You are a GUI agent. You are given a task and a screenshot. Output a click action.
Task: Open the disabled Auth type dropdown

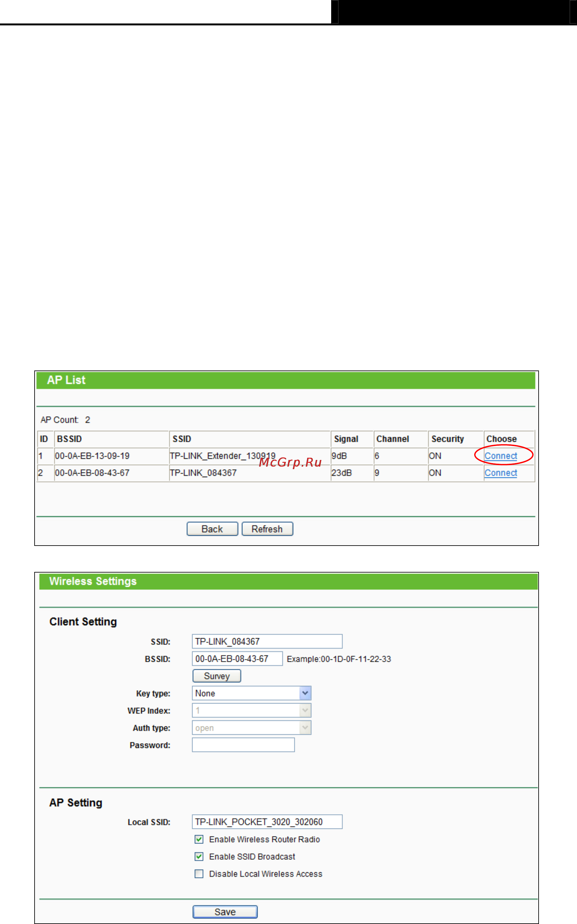pyautogui.click(x=252, y=728)
